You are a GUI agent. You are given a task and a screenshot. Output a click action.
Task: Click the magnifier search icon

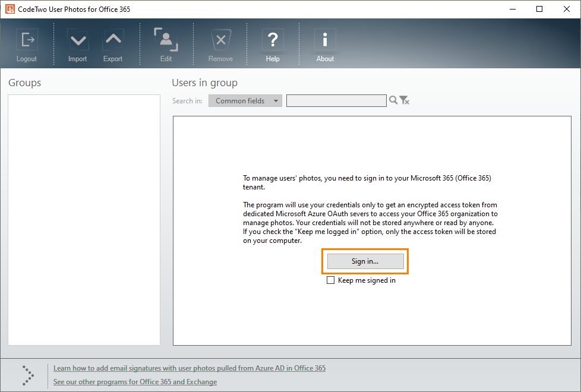(393, 100)
